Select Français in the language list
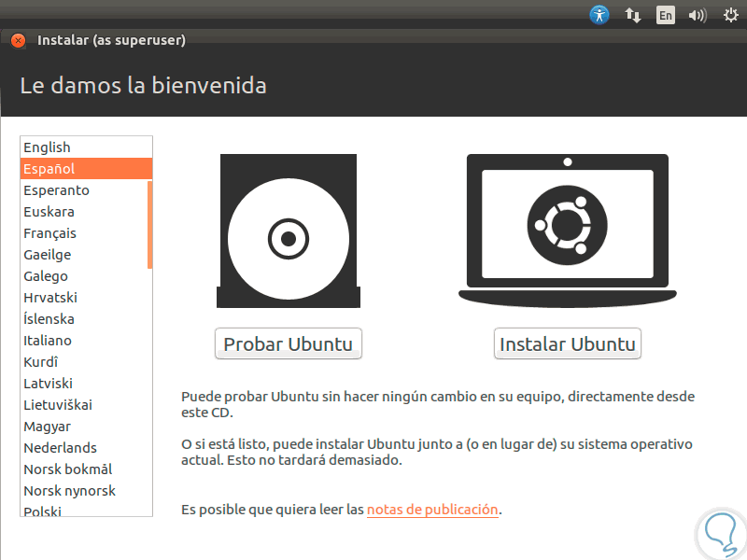Screen dimensions: 747x560 point(84,232)
